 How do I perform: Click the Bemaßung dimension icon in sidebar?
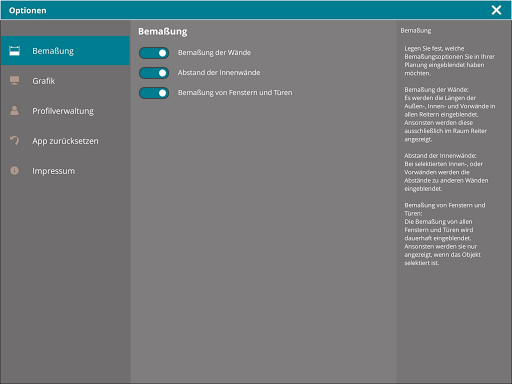tap(14, 51)
